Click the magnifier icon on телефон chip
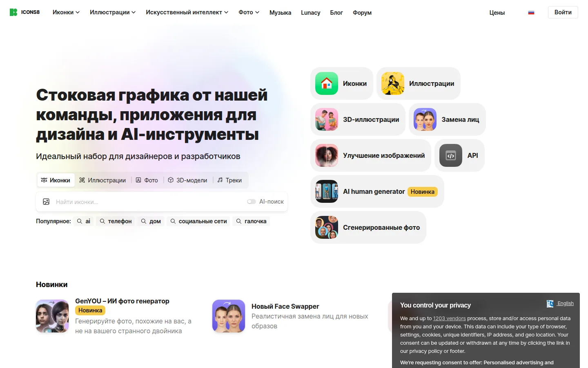This screenshot has height=368, width=588. pos(102,221)
